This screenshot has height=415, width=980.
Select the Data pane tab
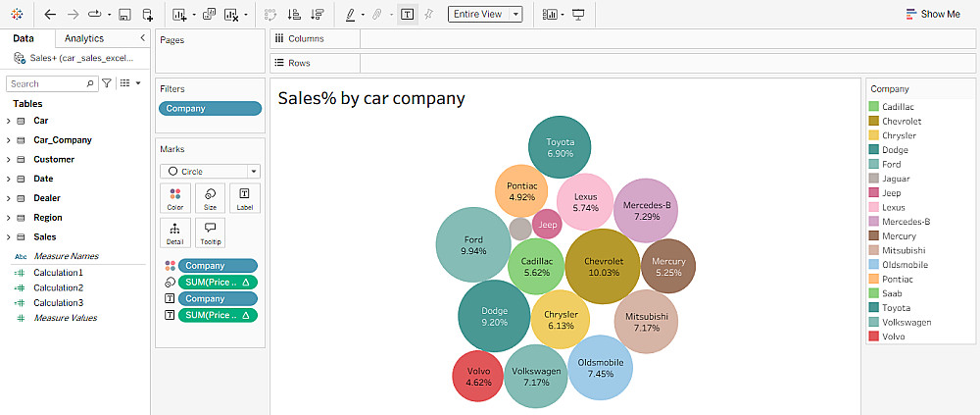[24, 38]
